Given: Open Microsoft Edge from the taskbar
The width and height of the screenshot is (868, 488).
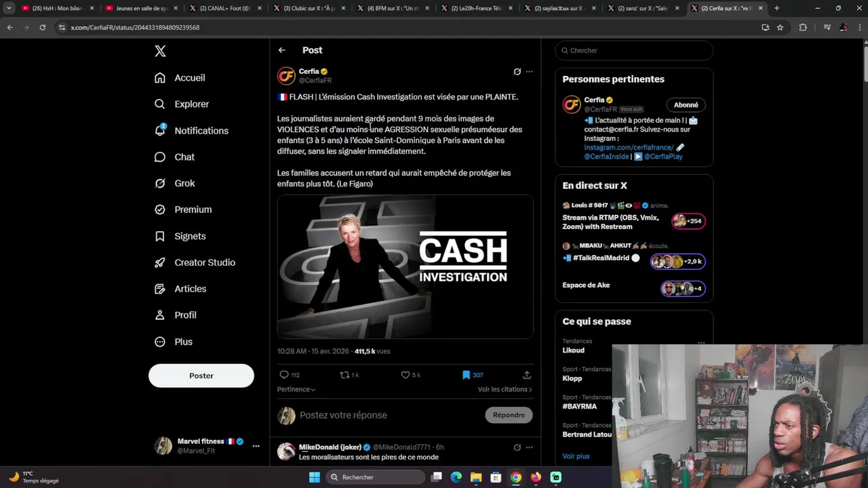Looking at the screenshot, I should (x=456, y=477).
